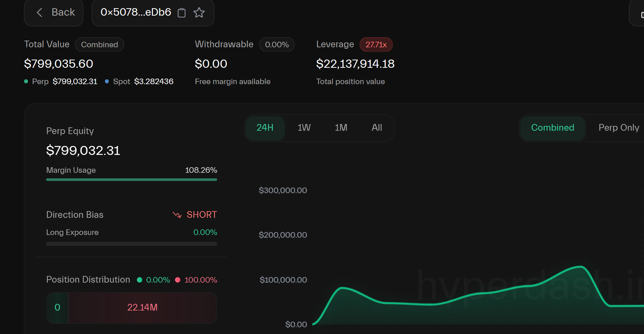This screenshot has height=334, width=644.
Task: Click the Perp Equity $799,032.31 amount
Action: (83, 150)
